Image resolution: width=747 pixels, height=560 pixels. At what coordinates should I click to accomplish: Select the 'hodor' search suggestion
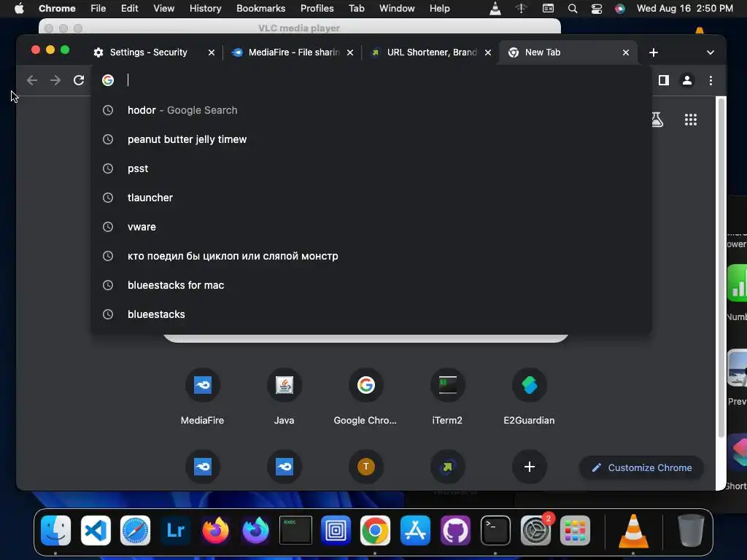371,110
